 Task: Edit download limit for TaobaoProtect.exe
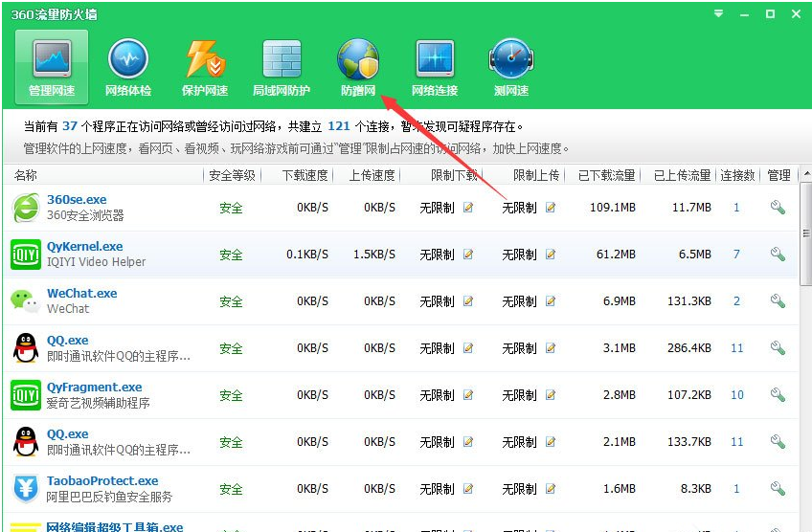(468, 489)
